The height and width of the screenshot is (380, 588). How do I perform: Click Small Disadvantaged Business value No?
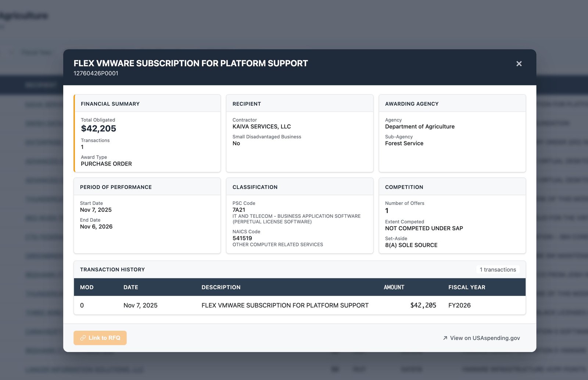coord(236,143)
